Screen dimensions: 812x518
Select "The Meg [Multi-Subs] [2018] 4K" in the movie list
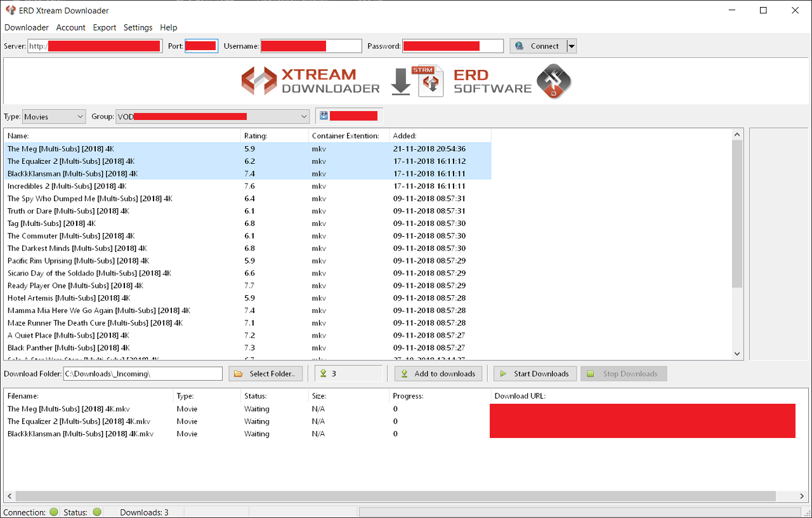[247, 149]
